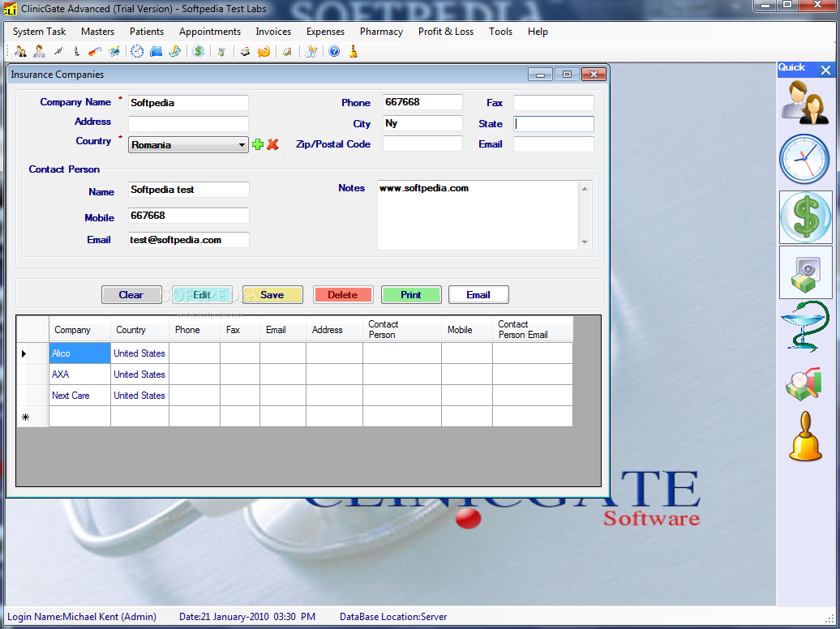Click the dollar sign globe toolbar icon
Screen dimensions: 840x629
[198, 51]
